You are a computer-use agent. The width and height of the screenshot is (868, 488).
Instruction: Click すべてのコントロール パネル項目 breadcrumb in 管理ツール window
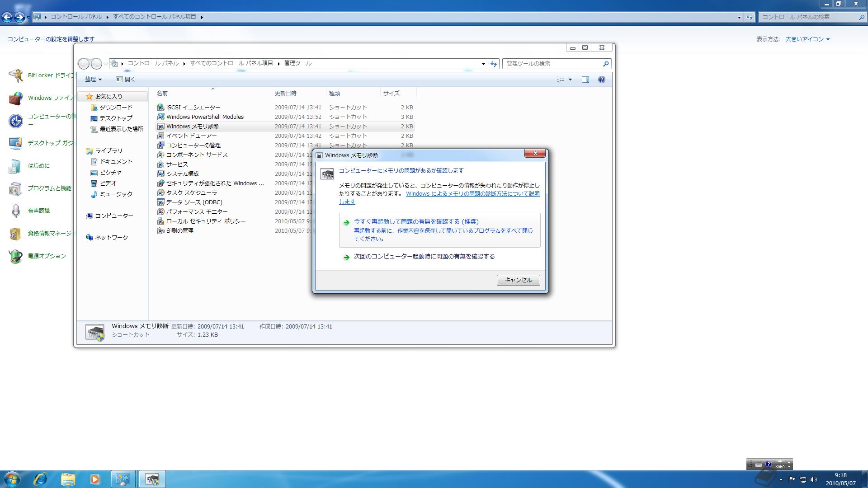[231, 63]
